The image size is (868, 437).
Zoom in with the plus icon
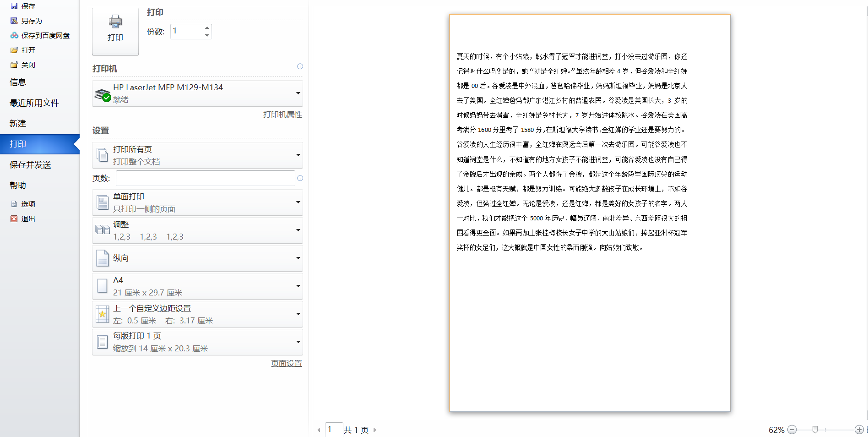click(x=859, y=430)
